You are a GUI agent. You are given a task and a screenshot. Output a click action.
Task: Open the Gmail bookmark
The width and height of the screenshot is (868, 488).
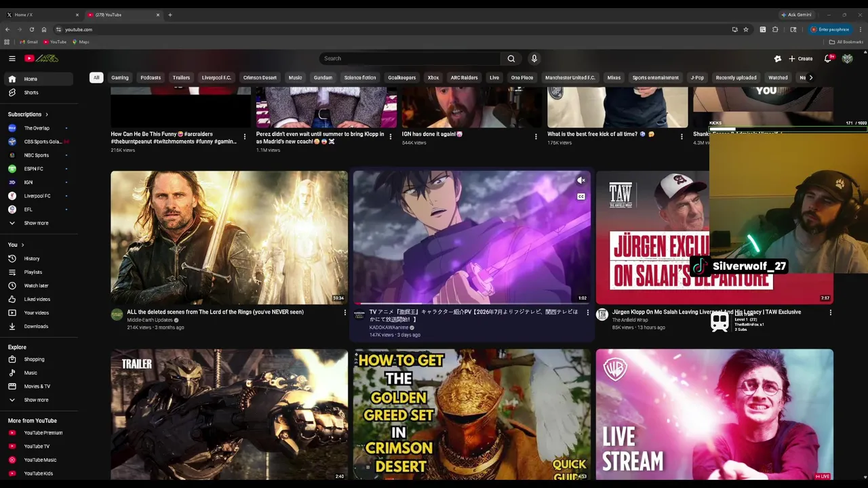click(29, 42)
